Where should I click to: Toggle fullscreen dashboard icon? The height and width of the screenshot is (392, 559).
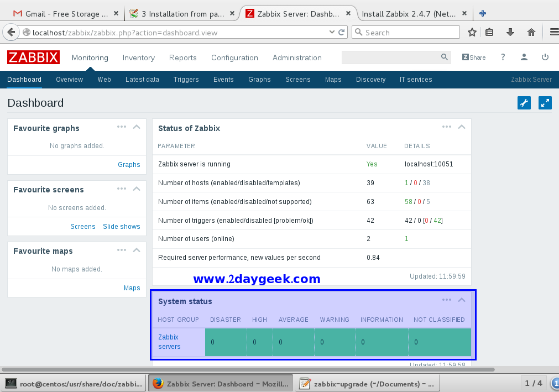click(x=545, y=103)
